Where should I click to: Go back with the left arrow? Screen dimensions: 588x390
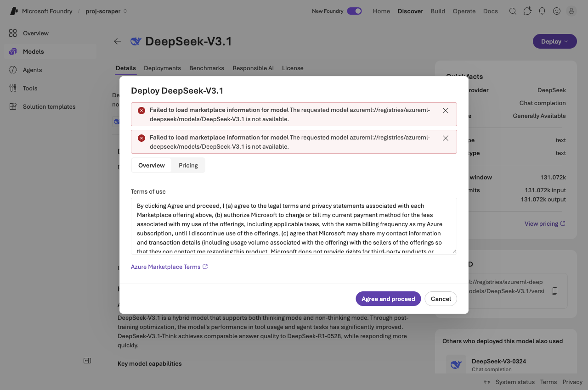pos(118,41)
